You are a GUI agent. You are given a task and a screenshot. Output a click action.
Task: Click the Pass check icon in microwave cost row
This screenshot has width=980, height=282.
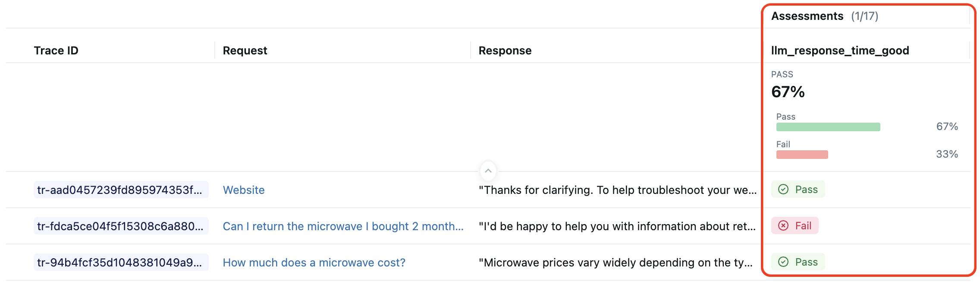(x=783, y=262)
